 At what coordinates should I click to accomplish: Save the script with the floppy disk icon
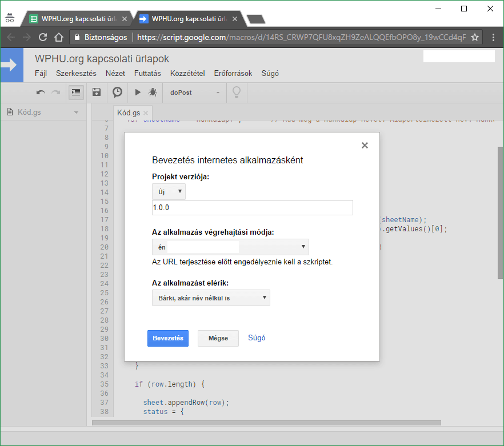97,92
